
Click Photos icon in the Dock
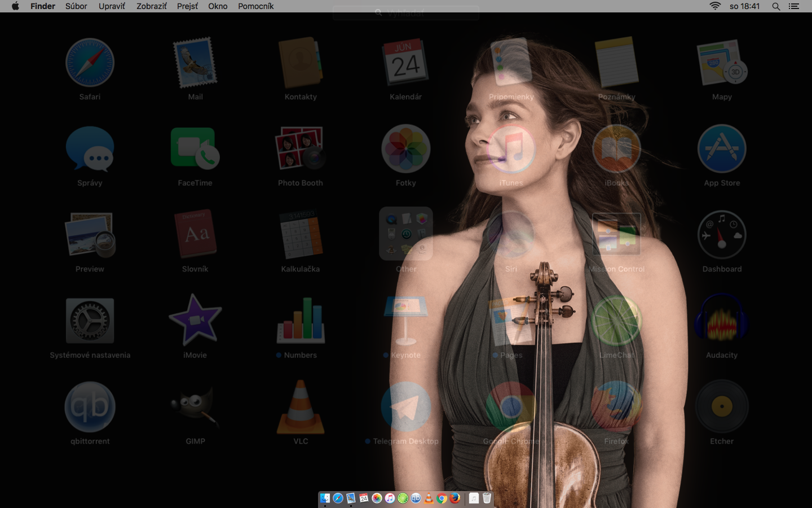click(377, 498)
